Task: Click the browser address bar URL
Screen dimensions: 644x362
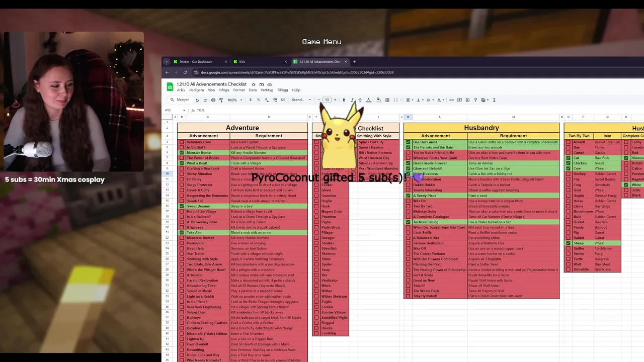Action: click(x=297, y=72)
